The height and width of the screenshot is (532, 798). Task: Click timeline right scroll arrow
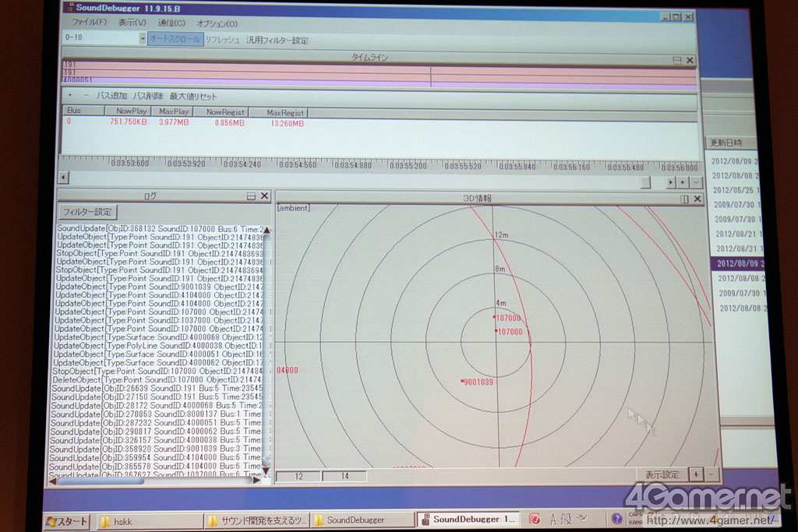click(671, 182)
